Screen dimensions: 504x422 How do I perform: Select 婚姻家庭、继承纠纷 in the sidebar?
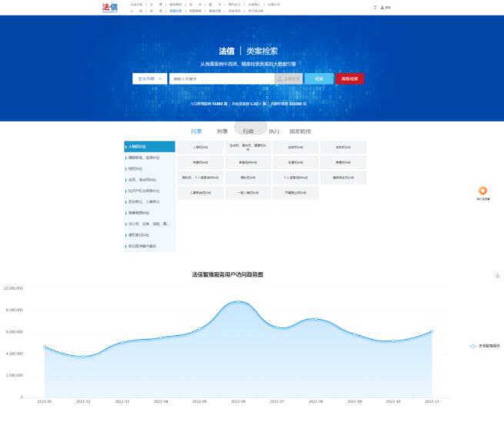click(150, 158)
